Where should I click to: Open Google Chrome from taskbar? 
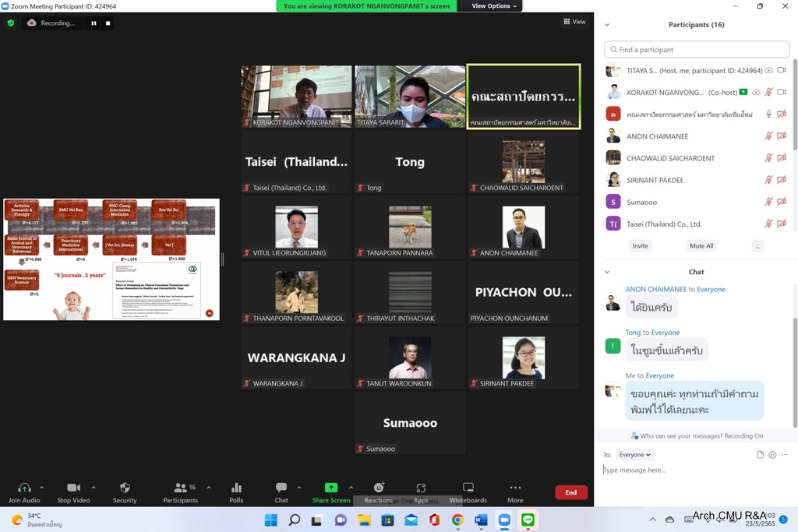click(x=457, y=520)
